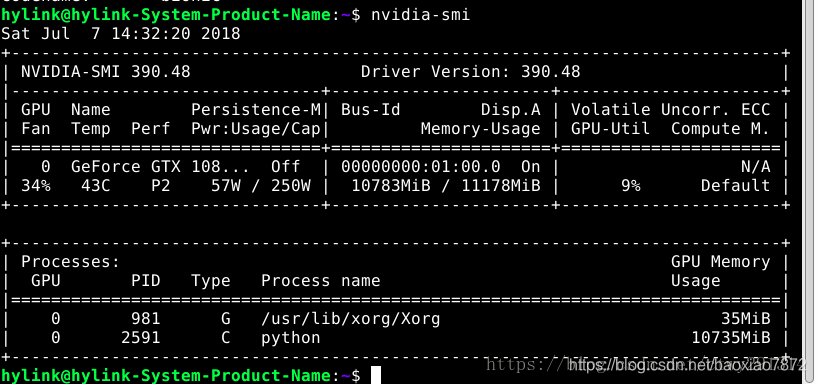817x384 pixels.
Task: Click the Memory-Usage header
Action: pyautogui.click(x=481, y=129)
